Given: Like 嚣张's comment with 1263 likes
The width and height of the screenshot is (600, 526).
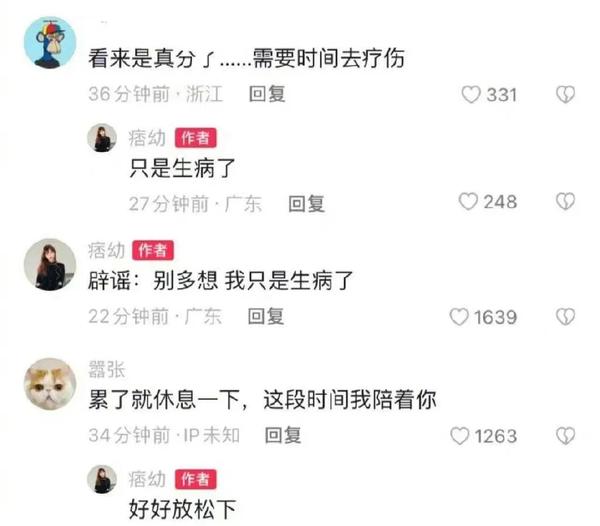Looking at the screenshot, I should (460, 436).
